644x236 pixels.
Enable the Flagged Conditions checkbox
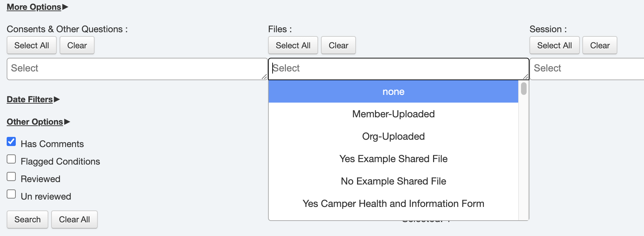[12, 159]
